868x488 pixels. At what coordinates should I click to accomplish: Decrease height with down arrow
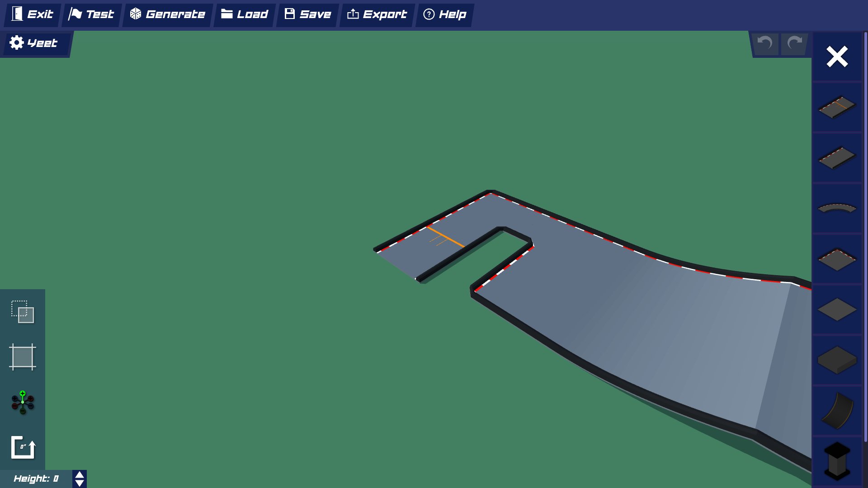(x=80, y=483)
